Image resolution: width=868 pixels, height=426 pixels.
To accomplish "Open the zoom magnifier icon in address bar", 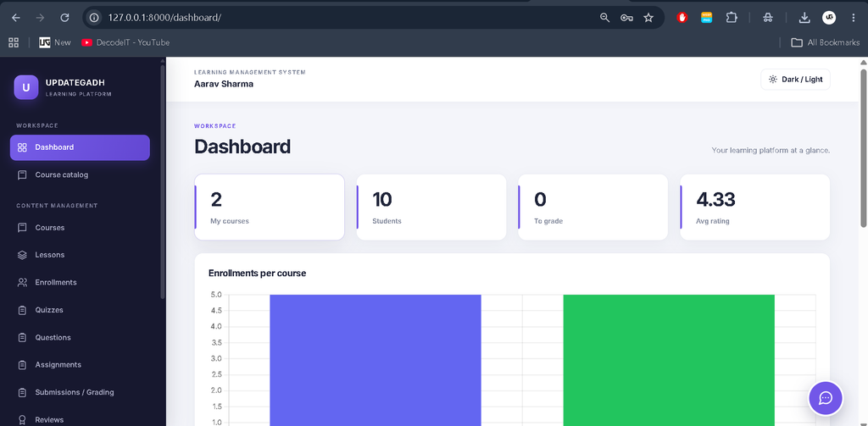I will (x=604, y=18).
